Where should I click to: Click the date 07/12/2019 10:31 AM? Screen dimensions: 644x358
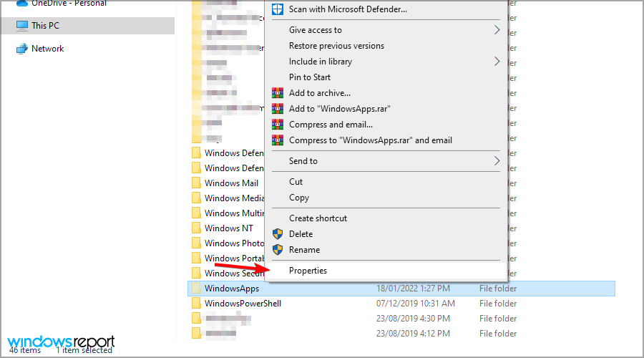click(x=415, y=304)
